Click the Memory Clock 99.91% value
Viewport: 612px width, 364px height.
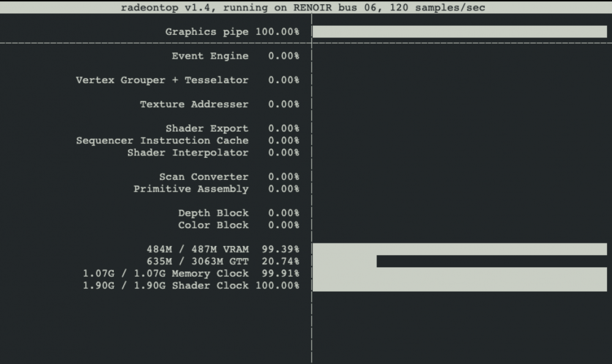(281, 273)
